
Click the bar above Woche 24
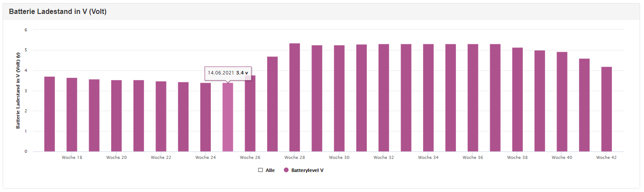click(206, 118)
